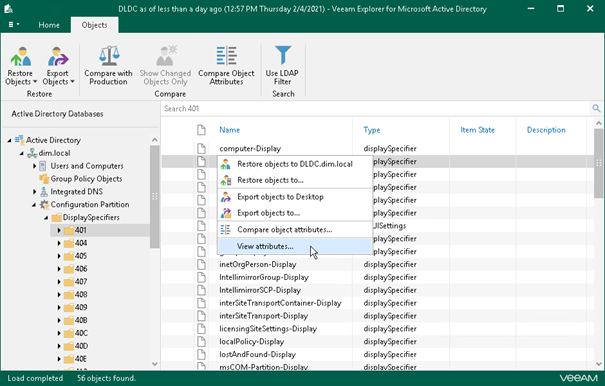The height and width of the screenshot is (386, 605).
Task: Click Compare Object Attributes ribbon icon
Action: click(226, 56)
